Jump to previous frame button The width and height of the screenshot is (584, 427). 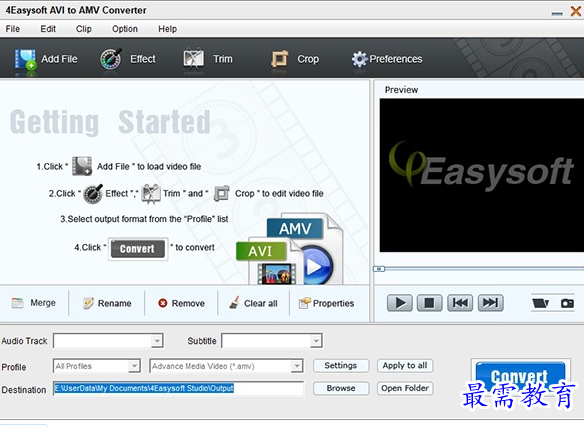[x=460, y=303]
